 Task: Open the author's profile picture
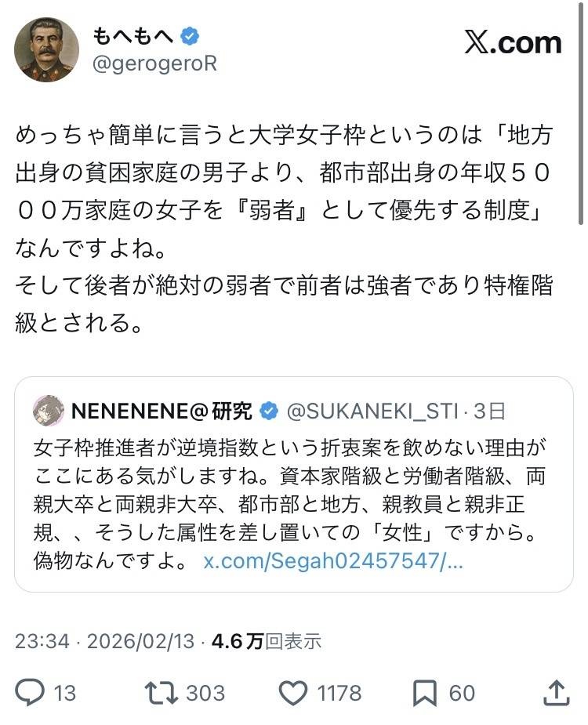pos(47,49)
